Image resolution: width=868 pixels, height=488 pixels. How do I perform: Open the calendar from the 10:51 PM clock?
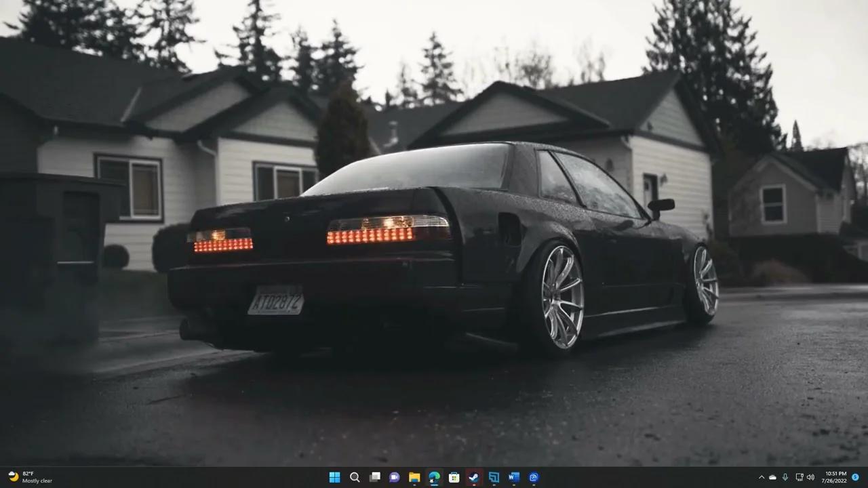coord(835,477)
